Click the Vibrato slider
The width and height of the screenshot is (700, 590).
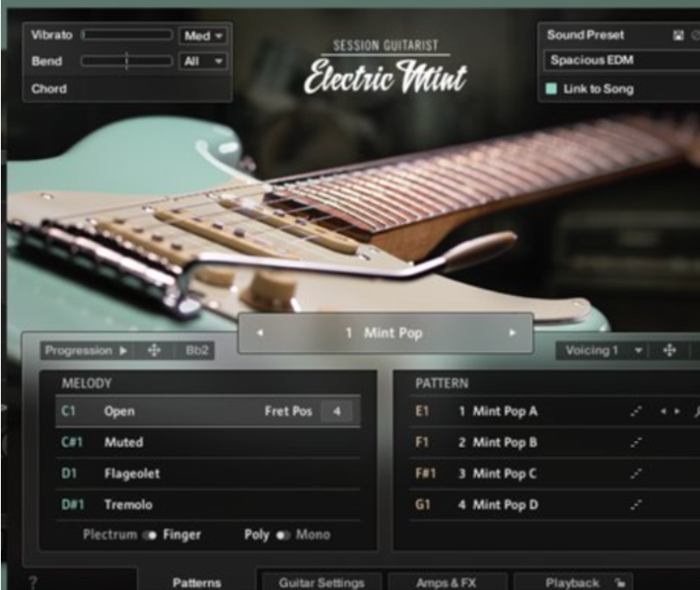tap(127, 35)
